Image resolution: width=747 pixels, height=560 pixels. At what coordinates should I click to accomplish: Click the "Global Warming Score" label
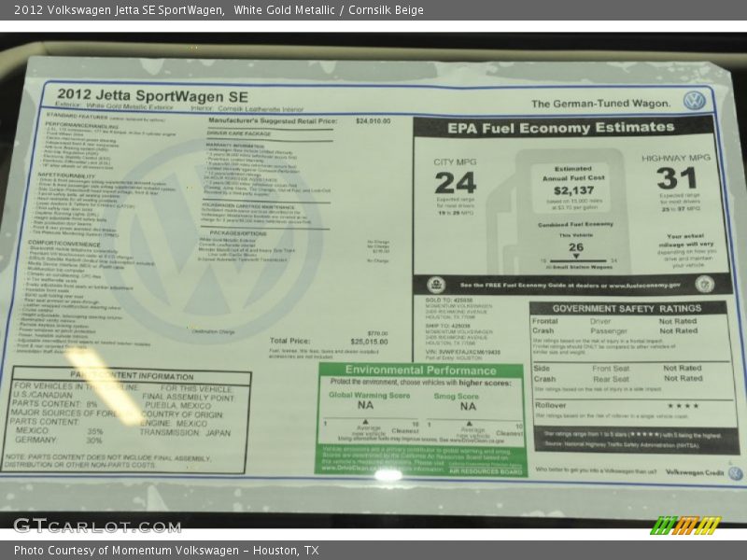point(369,395)
